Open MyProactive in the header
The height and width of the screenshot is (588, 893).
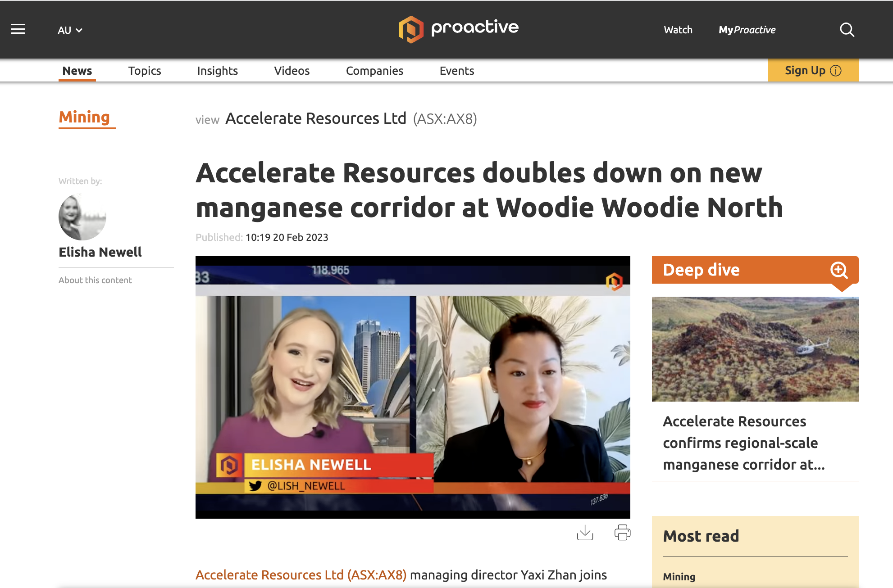747,30
